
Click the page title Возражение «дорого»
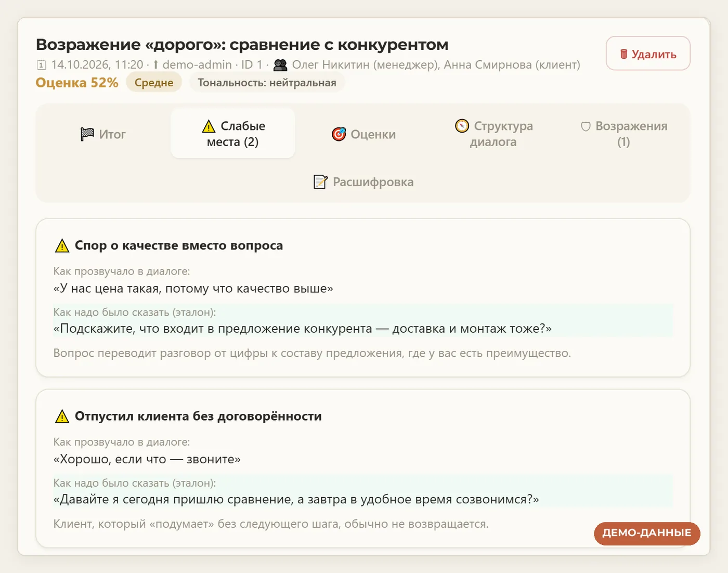(242, 45)
